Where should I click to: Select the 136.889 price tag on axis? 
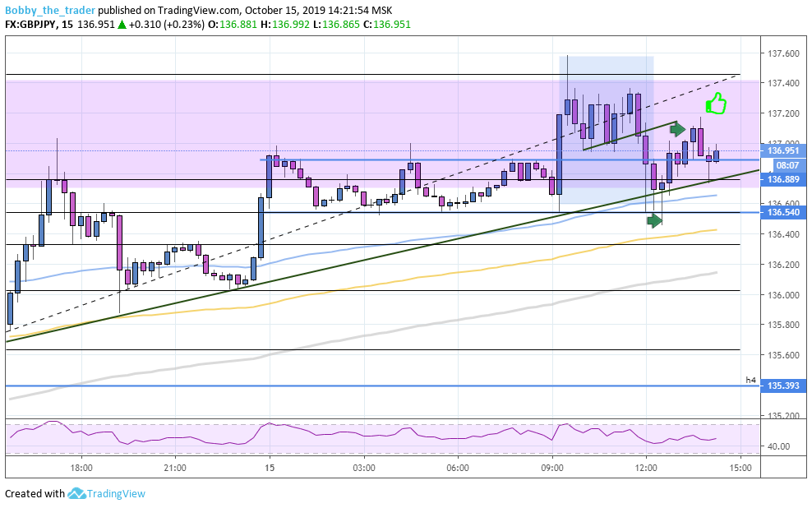click(783, 179)
